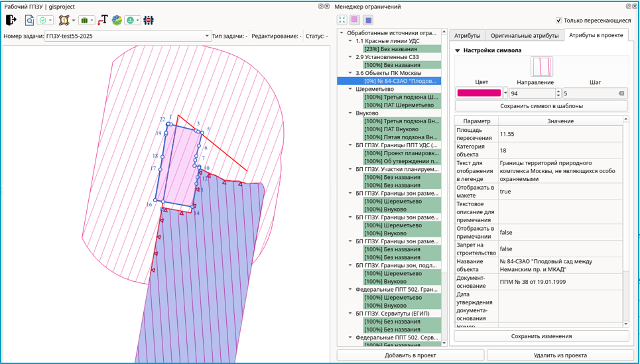640x364 pixels.
Task: Click the Сохранить изменения button
Action: pyautogui.click(x=541, y=336)
